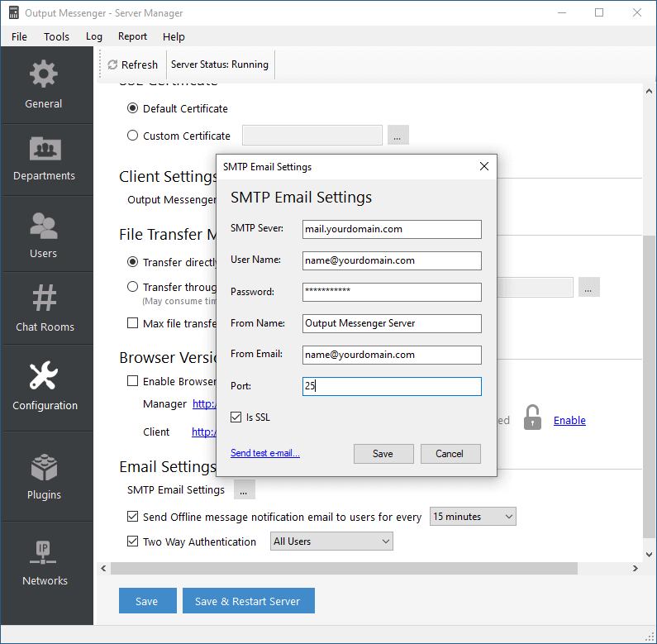Open the Tools menu
657x644 pixels.
[x=56, y=37]
